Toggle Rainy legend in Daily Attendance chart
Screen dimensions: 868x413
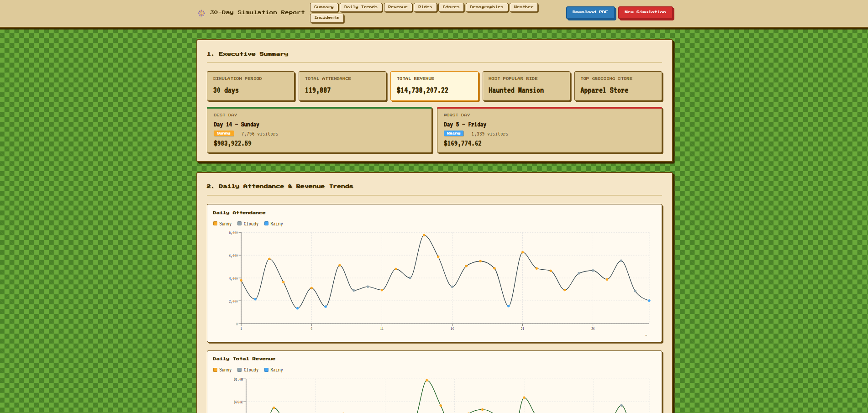tap(274, 224)
